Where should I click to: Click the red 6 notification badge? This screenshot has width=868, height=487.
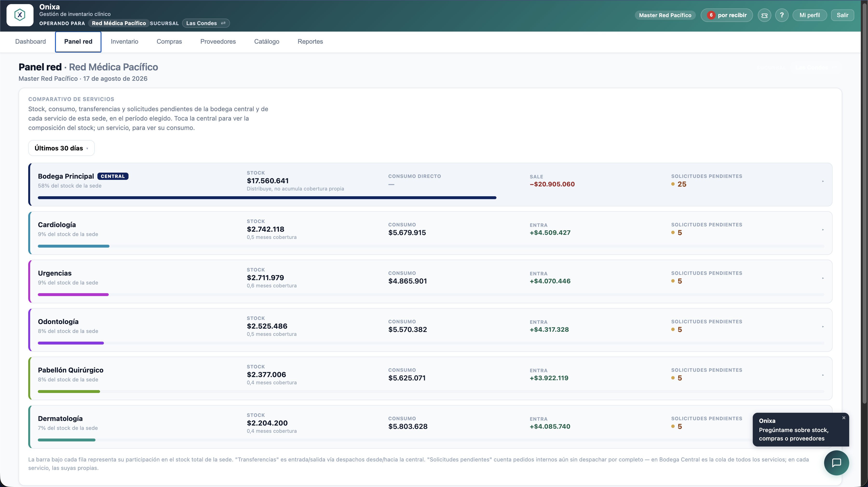[x=711, y=15]
